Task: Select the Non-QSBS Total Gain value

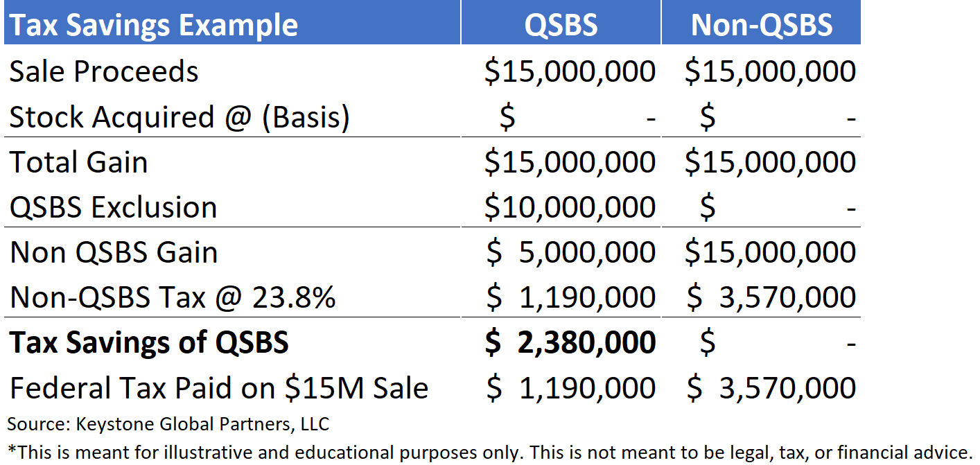Action: click(x=770, y=163)
